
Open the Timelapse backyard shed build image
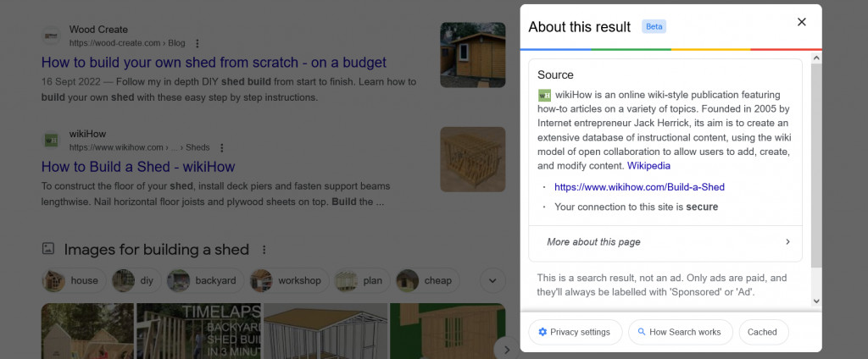point(198,331)
